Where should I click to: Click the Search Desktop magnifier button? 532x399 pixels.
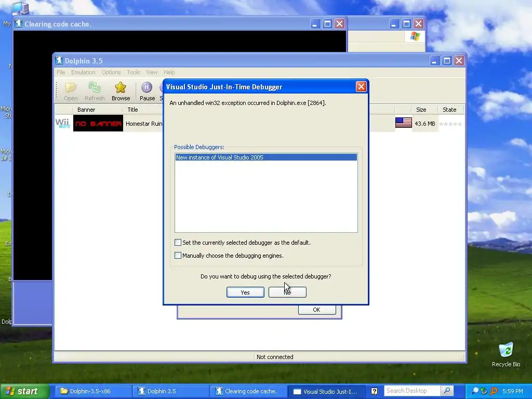click(447, 391)
